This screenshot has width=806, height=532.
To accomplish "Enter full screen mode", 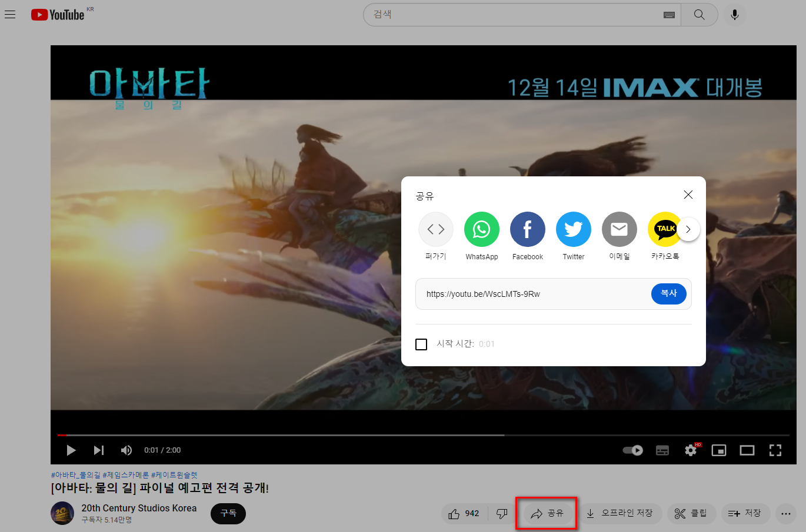I will pos(775,450).
